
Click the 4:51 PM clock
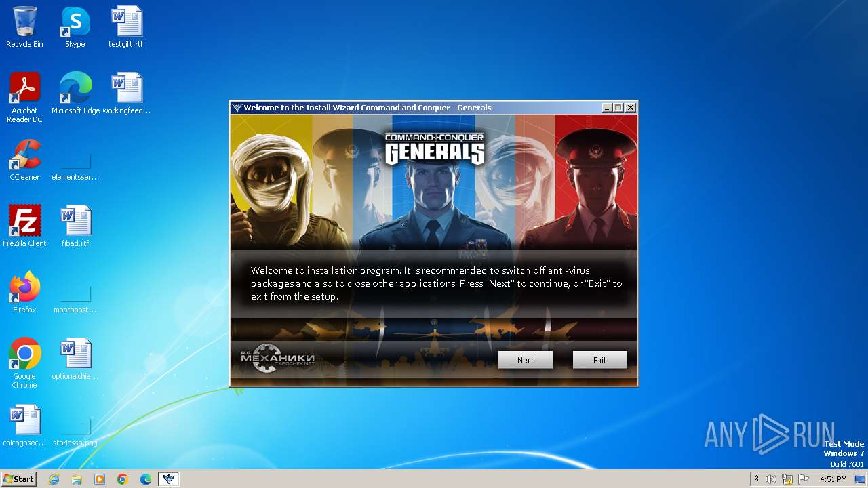833,479
